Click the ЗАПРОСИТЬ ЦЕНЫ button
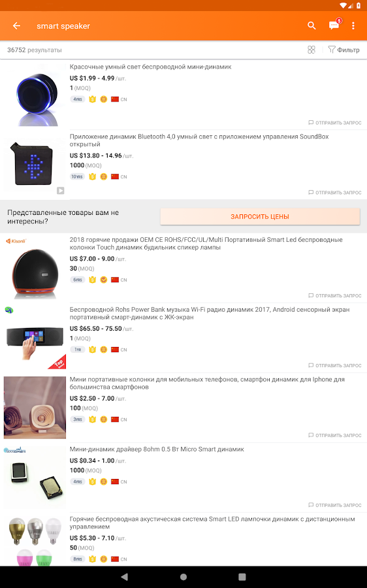 (x=260, y=216)
